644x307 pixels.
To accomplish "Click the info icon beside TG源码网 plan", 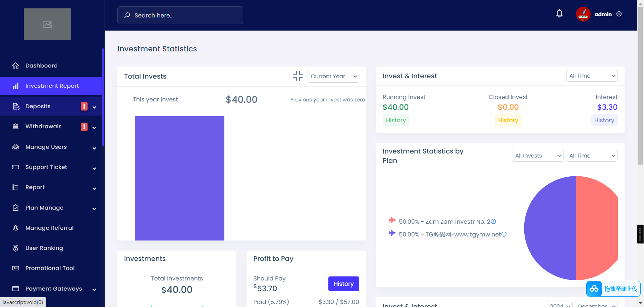I will (x=504, y=234).
